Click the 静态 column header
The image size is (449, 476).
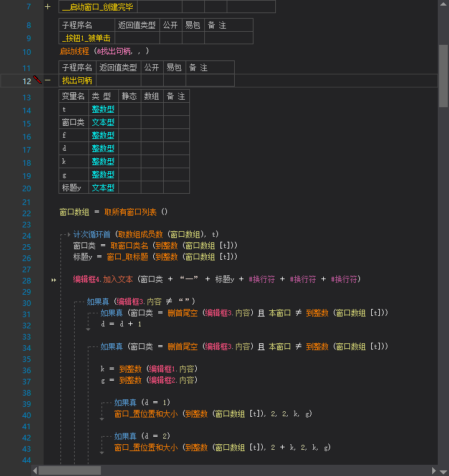[130, 96]
